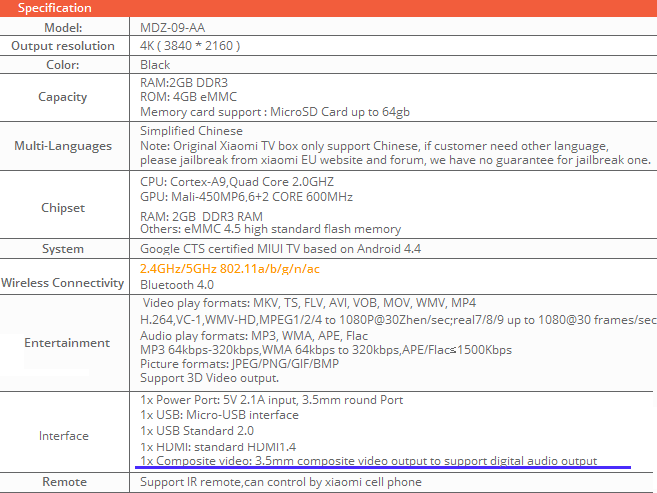
Task: Select the 'Wireless Connectivity' row label
Action: click(62, 283)
